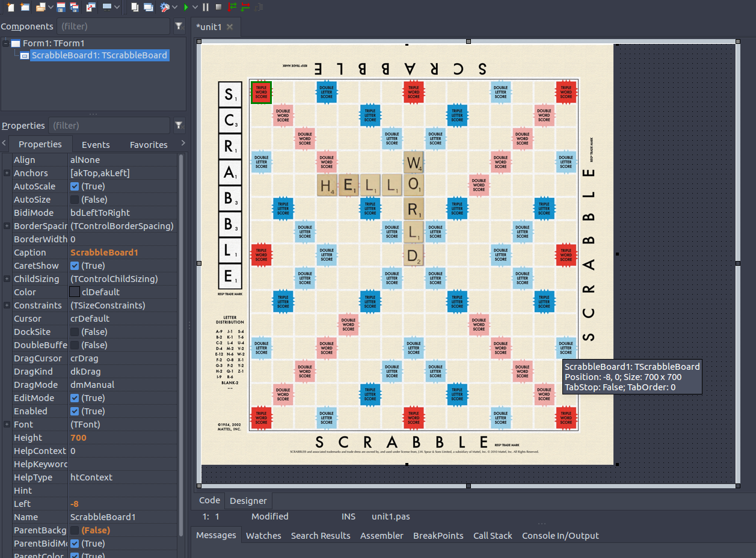Clear the Components filter with funnel icon
Viewport: 756px width, 558px height.
pos(179,26)
